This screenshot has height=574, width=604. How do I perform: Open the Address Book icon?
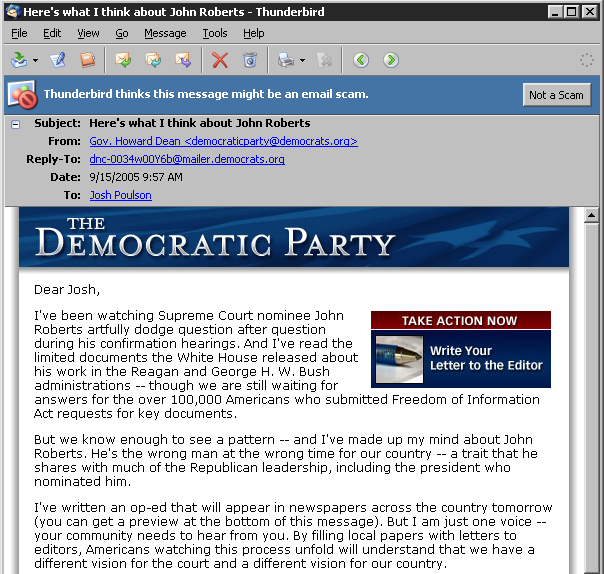click(x=87, y=60)
